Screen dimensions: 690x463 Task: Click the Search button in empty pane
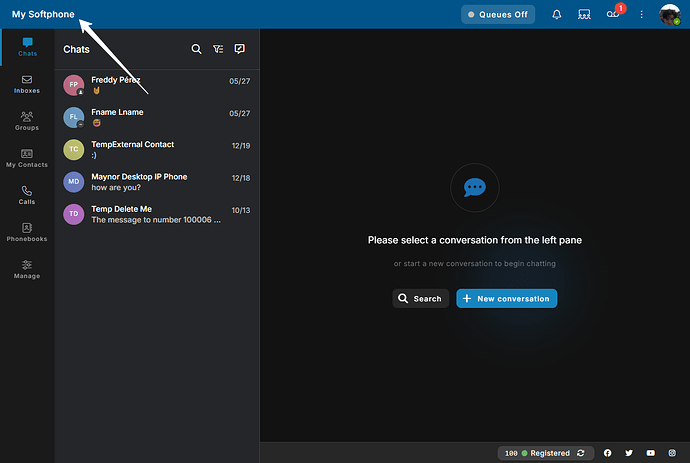tap(420, 298)
